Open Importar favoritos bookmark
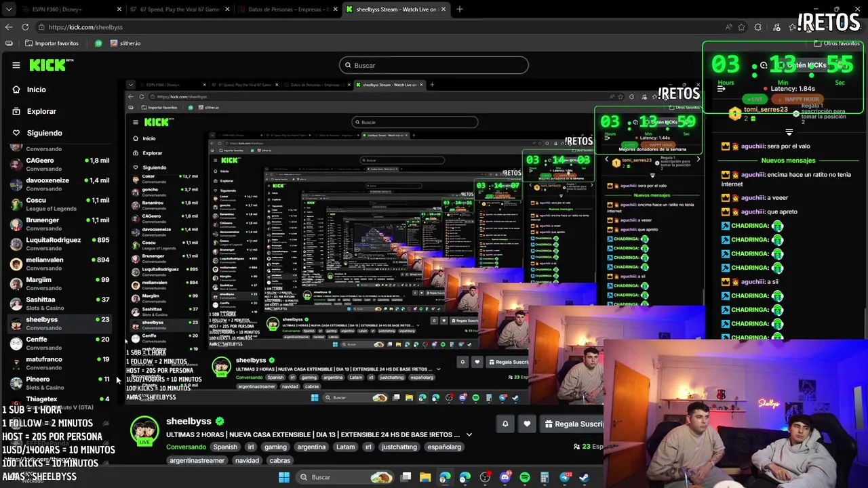Image resolution: width=868 pixels, height=488 pixels. coord(52,43)
